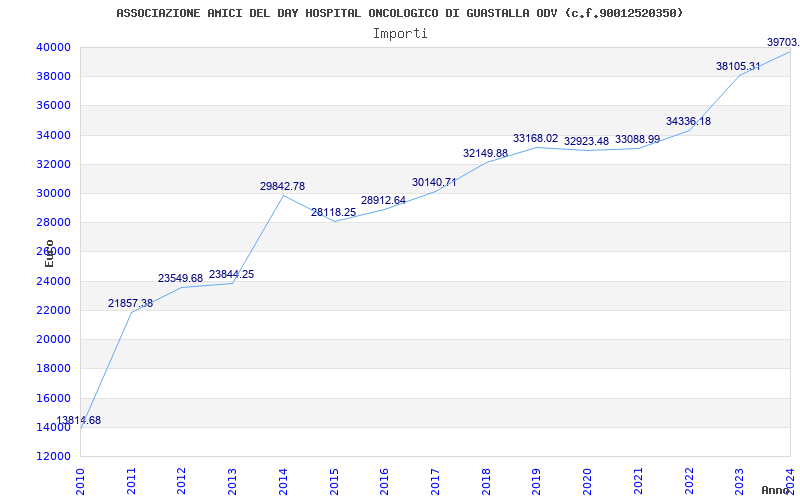
Task: Click the data label 30140.71
Action: pos(434,182)
